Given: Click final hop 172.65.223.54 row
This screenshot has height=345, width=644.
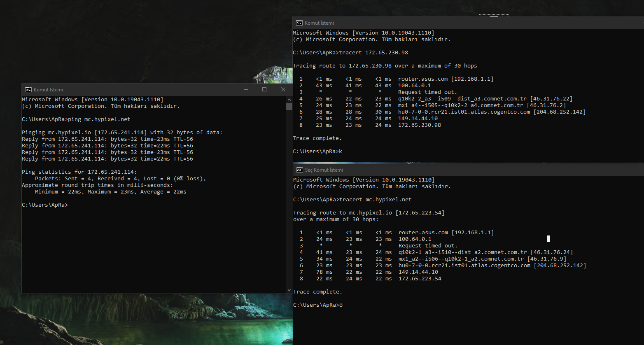Looking at the screenshot, I should point(371,279).
